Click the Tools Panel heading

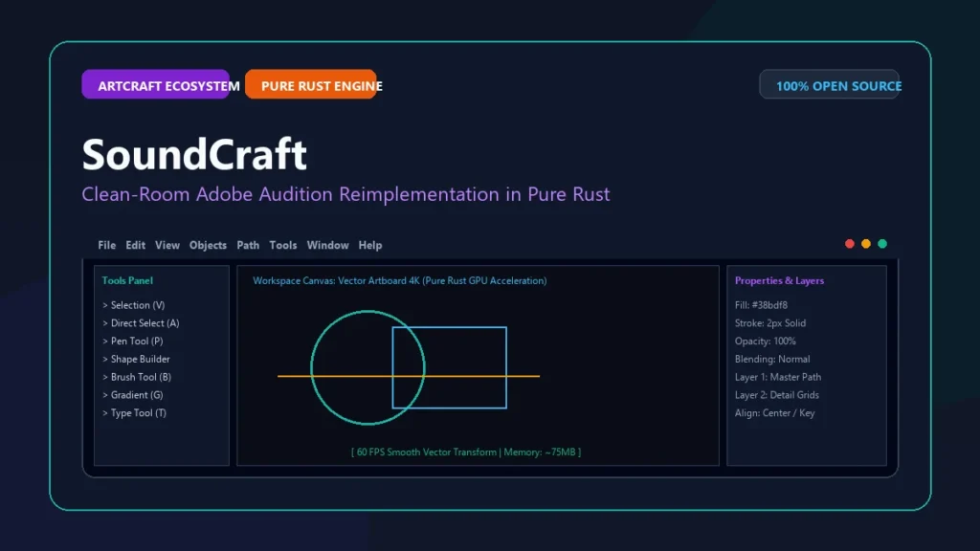127,280
